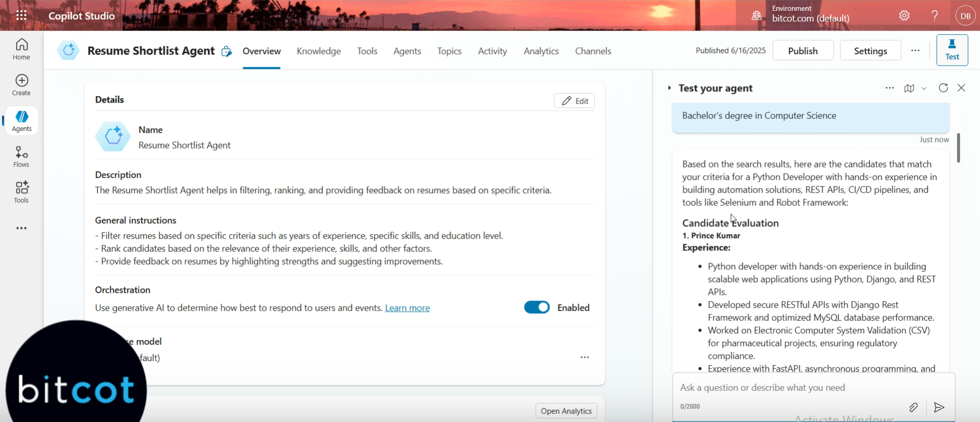Send the chat message arrow

(939, 407)
